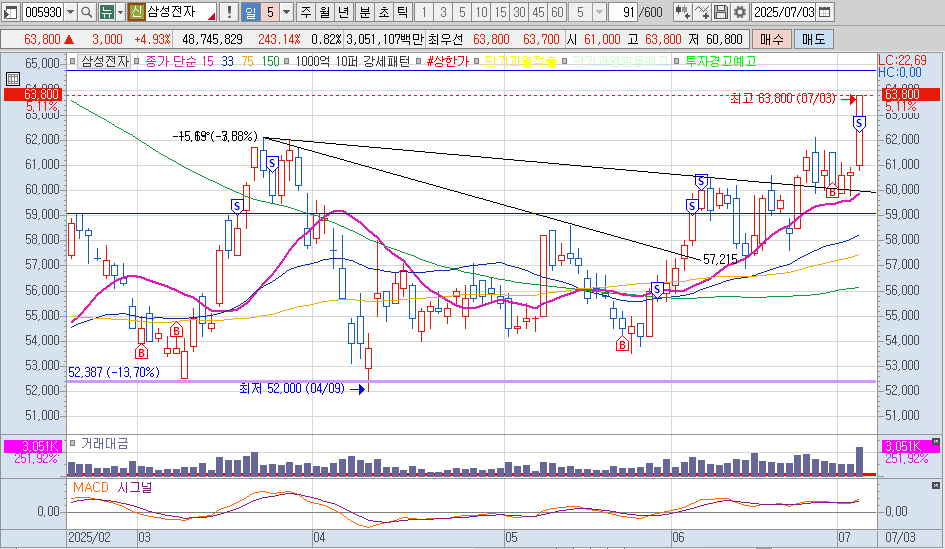Switch to 주 weekly chart
This screenshot has height=549, width=945.
tap(306, 11)
